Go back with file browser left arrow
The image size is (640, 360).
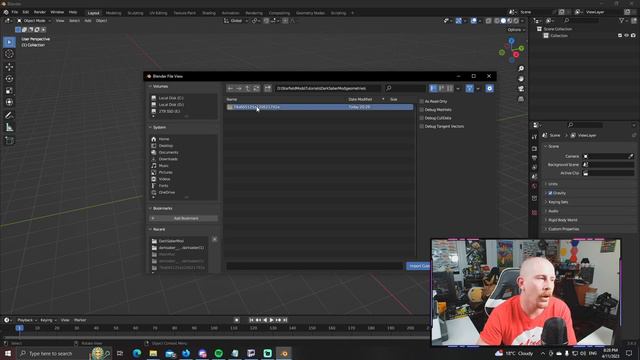[x=230, y=88]
